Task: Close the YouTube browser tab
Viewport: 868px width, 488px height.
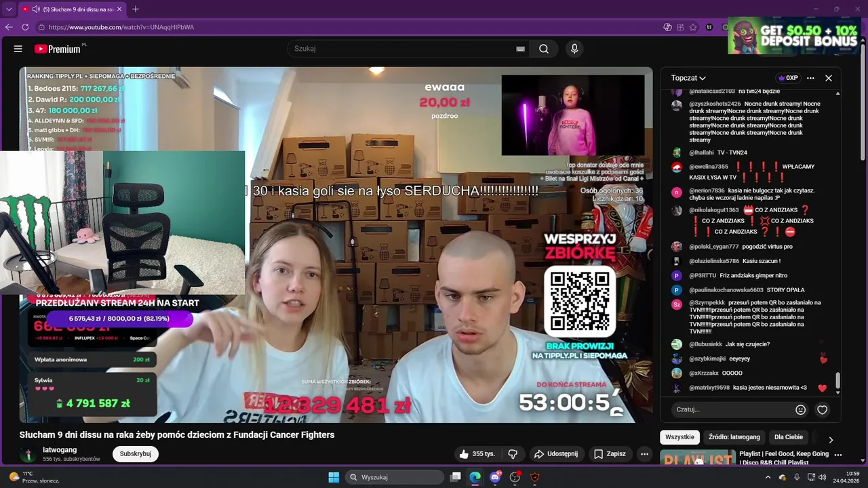Action: tap(119, 9)
